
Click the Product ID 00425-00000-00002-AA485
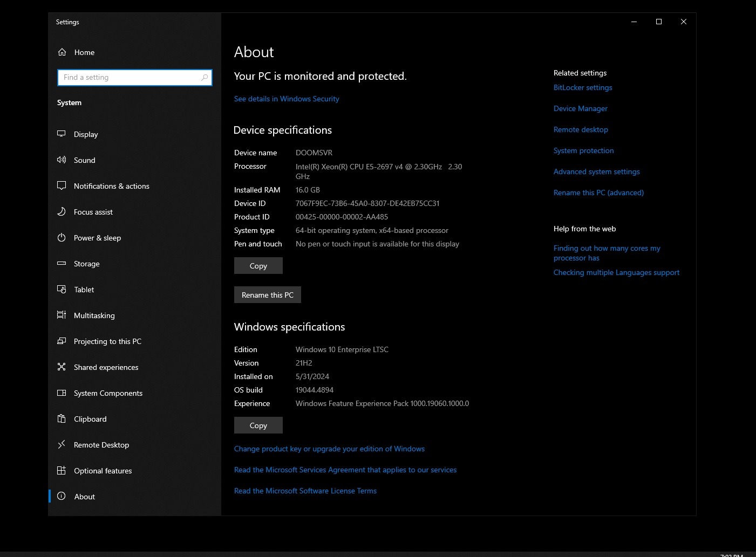(x=342, y=217)
